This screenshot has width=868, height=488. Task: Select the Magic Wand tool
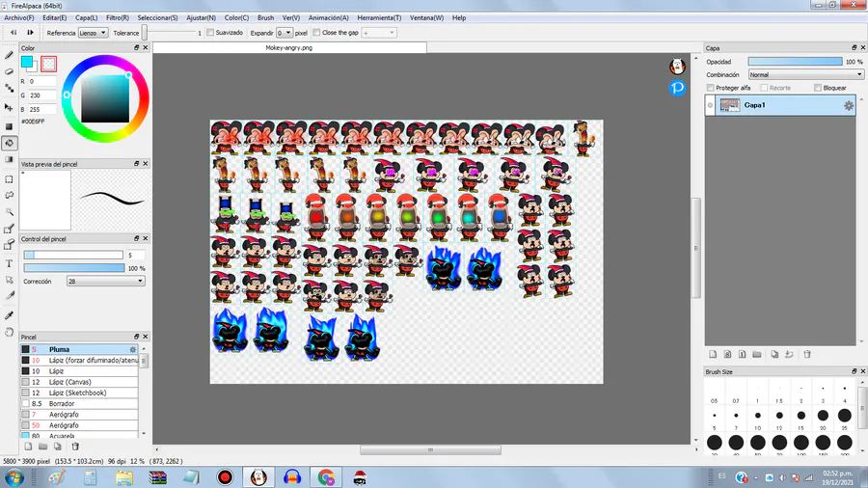coord(9,212)
